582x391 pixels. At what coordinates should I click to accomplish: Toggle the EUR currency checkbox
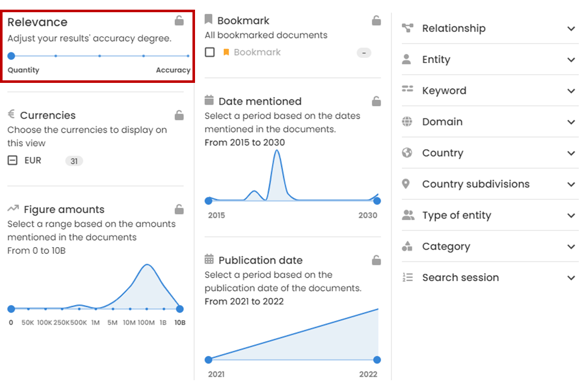(12, 160)
